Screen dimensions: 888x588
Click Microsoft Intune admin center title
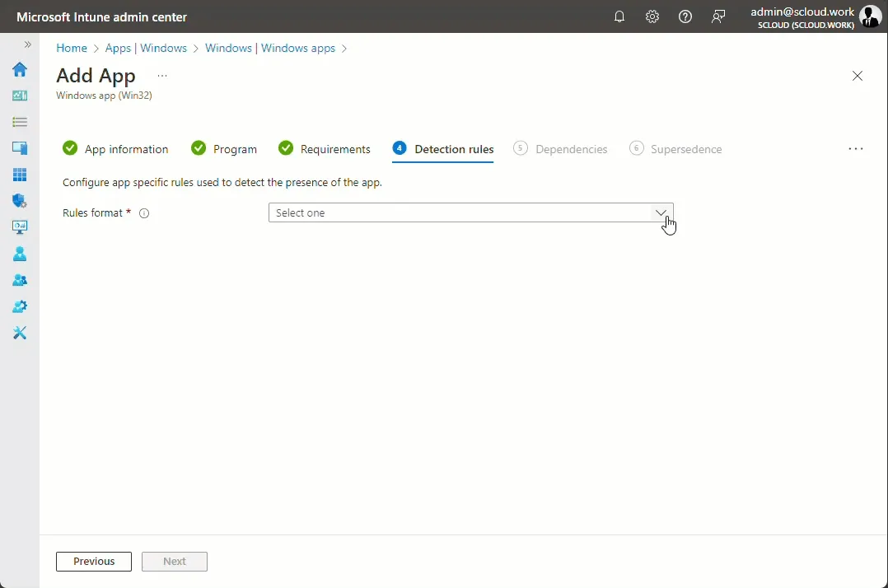tap(101, 17)
